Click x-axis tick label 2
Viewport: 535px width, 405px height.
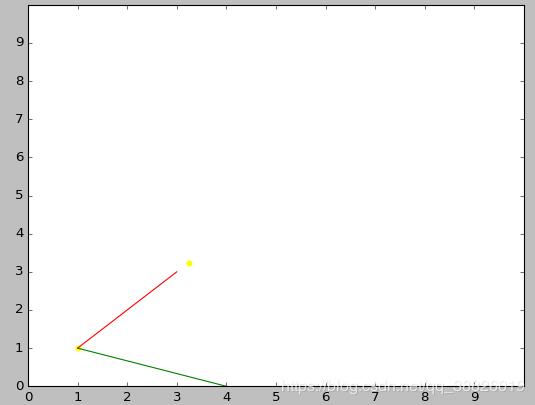point(128,397)
